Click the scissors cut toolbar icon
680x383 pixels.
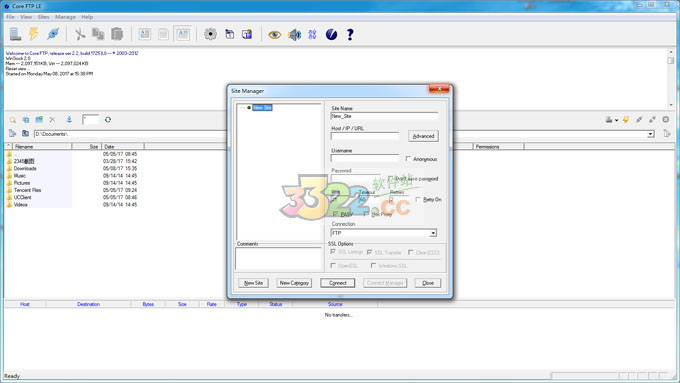coord(79,34)
